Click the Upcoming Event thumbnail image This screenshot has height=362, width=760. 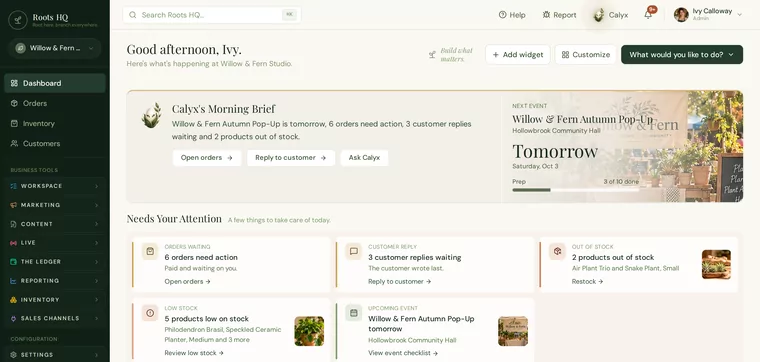tap(513, 331)
